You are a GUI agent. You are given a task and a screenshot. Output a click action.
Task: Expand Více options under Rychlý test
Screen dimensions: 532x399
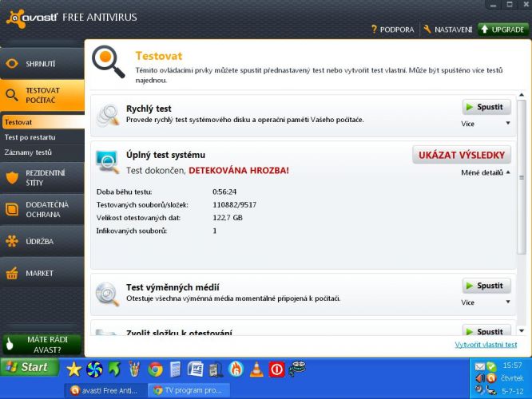point(485,124)
